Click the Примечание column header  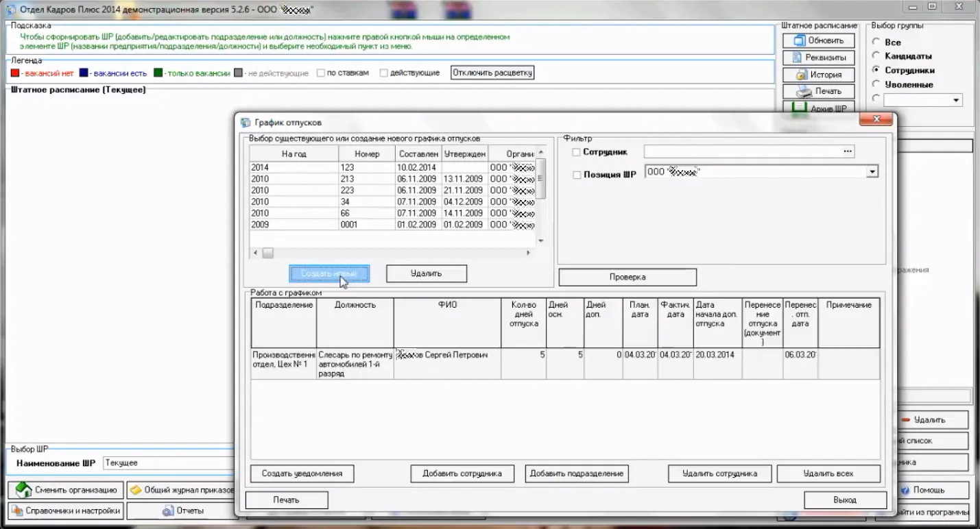[x=849, y=323]
